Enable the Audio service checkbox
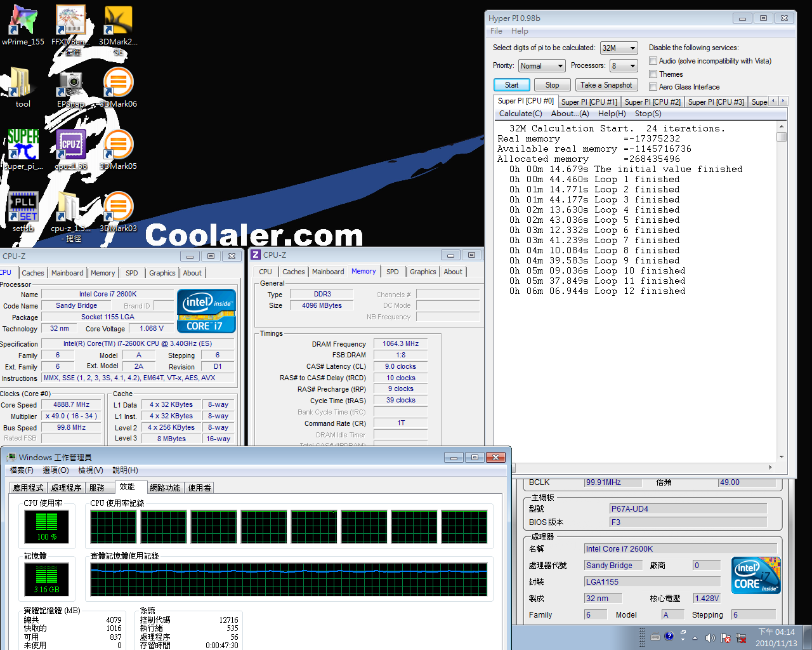Viewport: 812px width, 650px height. [653, 61]
